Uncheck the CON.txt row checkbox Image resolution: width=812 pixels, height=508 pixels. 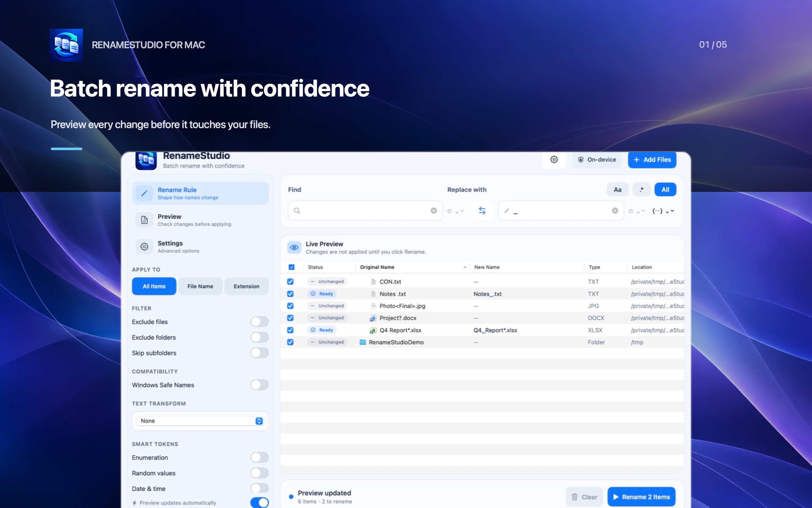[x=290, y=282]
